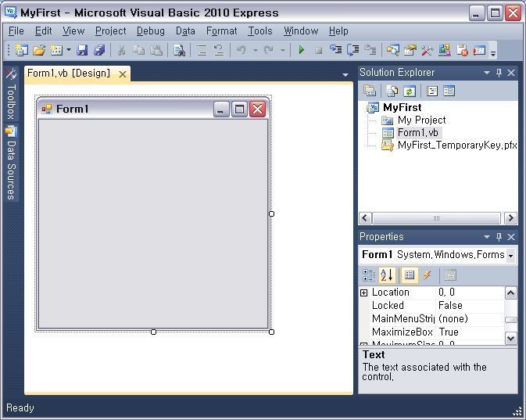
Task: Switch Properties to Alphabetical sort
Action: [x=387, y=275]
